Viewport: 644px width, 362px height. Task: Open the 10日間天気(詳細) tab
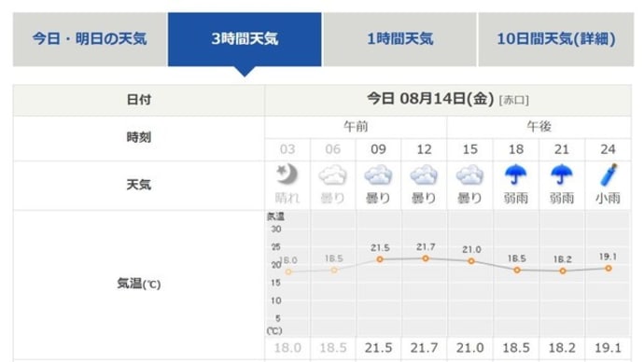(556, 39)
